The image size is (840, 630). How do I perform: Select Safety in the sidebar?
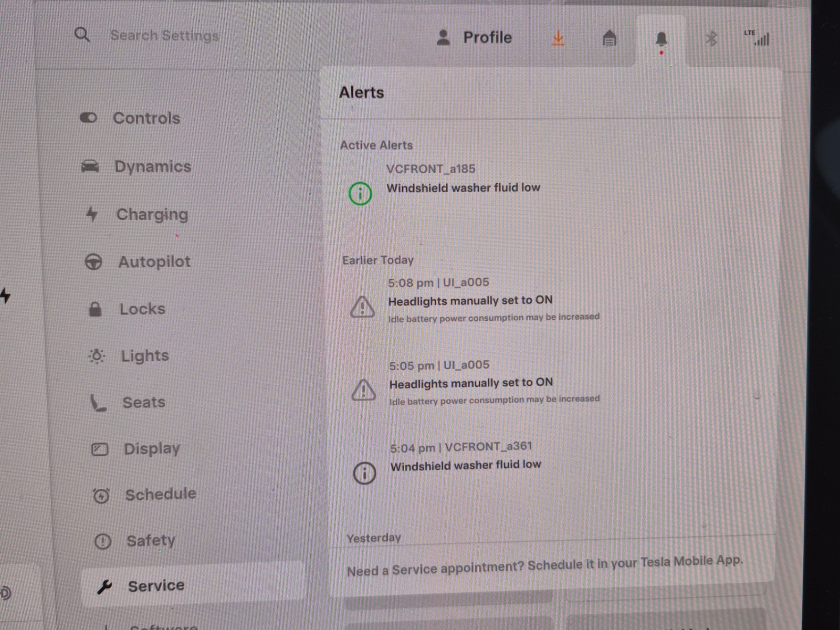150,540
